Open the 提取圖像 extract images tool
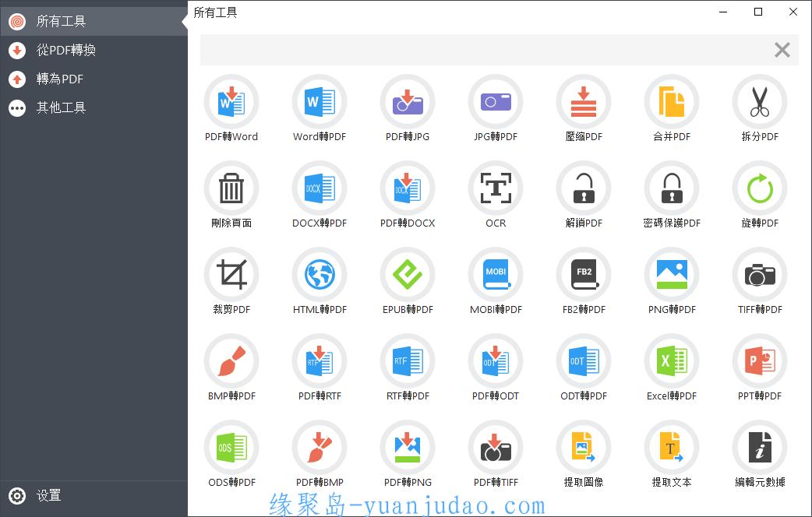 [x=584, y=448]
